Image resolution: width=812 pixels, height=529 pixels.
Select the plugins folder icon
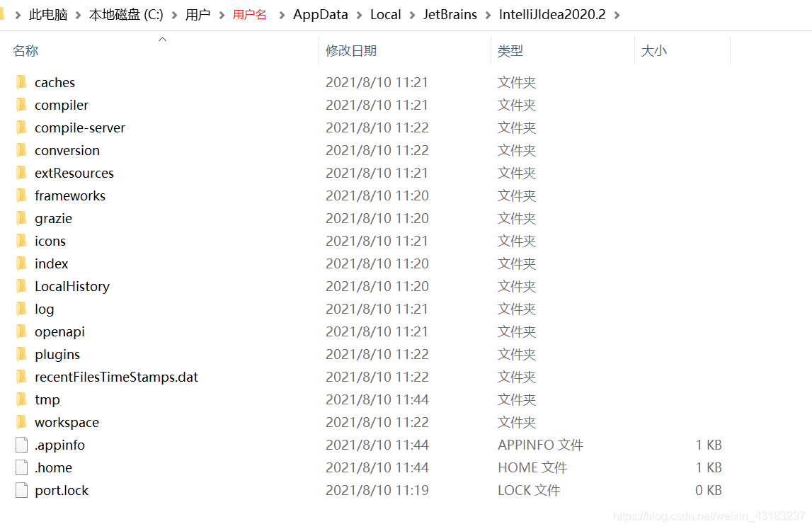coord(21,354)
